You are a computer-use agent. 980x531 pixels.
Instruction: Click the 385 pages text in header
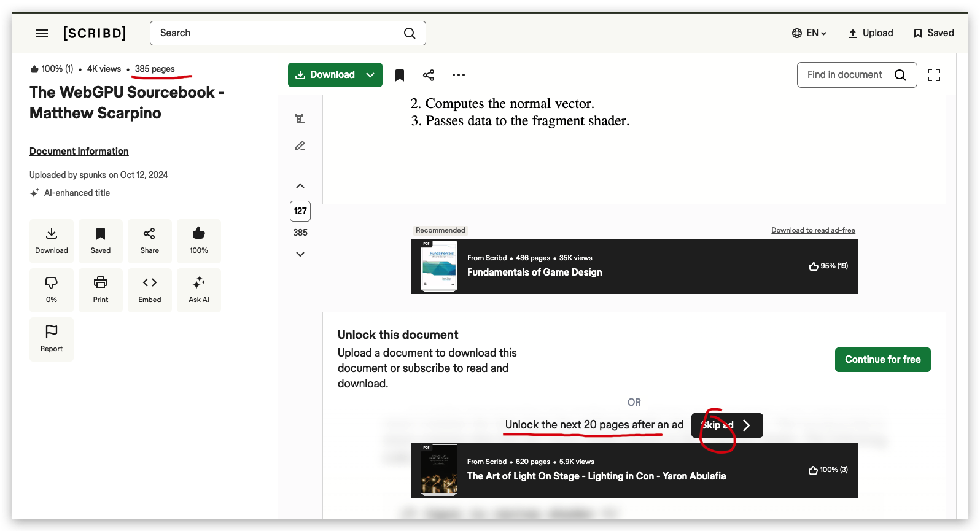(155, 69)
